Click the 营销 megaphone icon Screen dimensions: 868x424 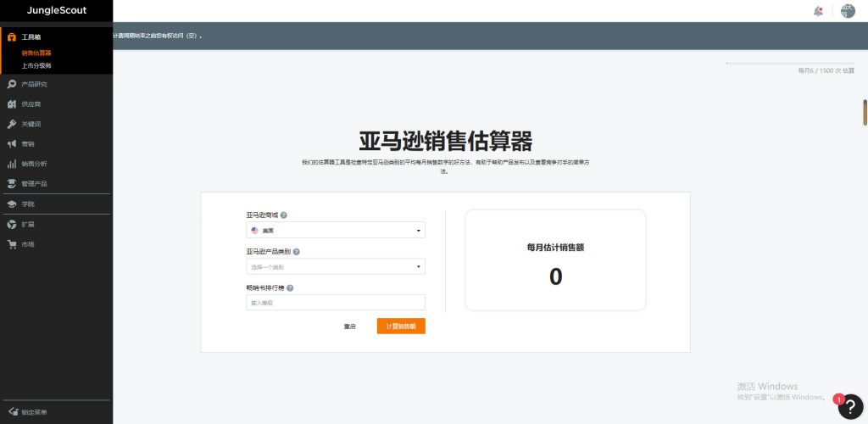(x=12, y=144)
